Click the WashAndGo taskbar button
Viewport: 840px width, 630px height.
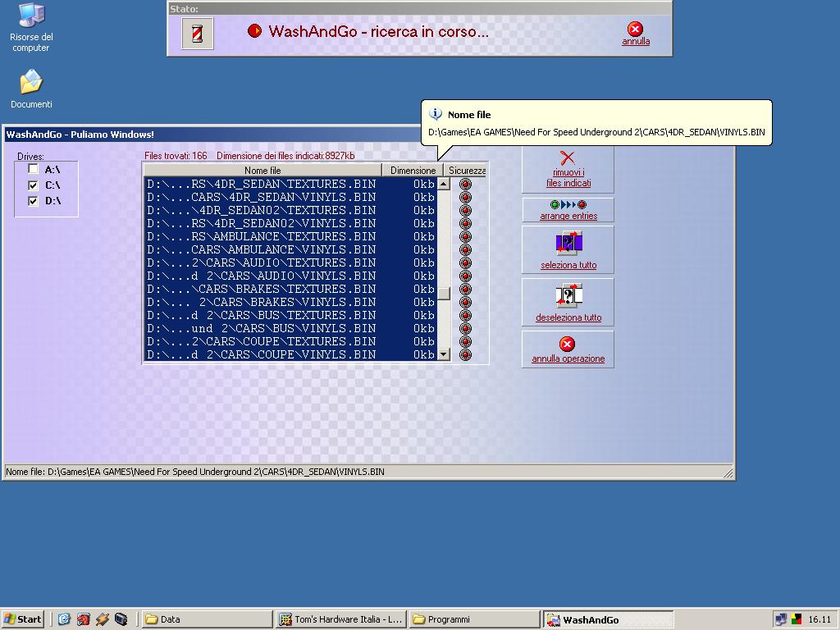point(608,620)
